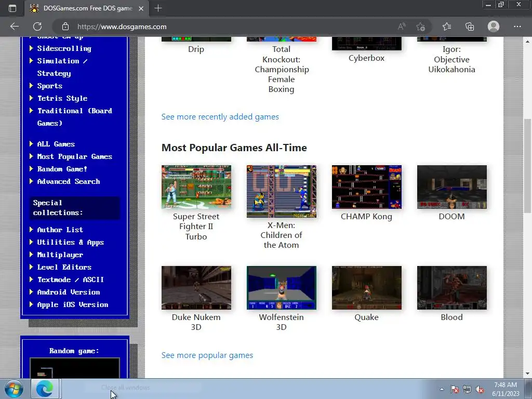Open Blood game thumbnail
Image resolution: width=532 pixels, height=399 pixels.
[452, 288]
